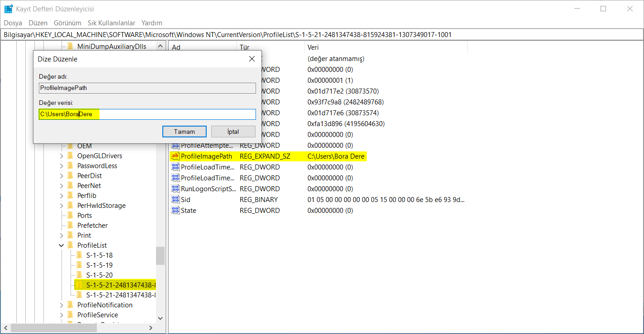644x334 pixels.
Task: Select the PasswordLess folder icon
Action: click(70, 166)
